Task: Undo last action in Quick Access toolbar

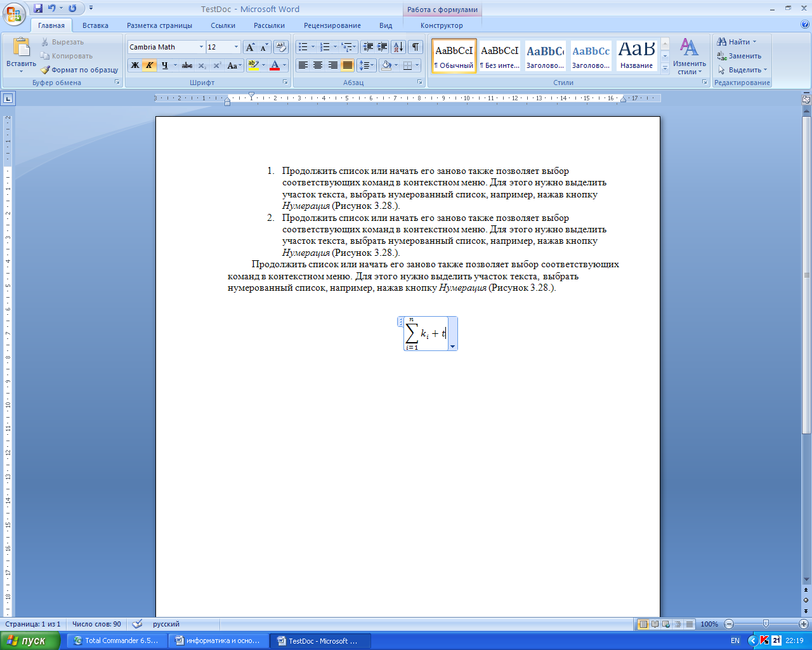Action: pos(52,9)
